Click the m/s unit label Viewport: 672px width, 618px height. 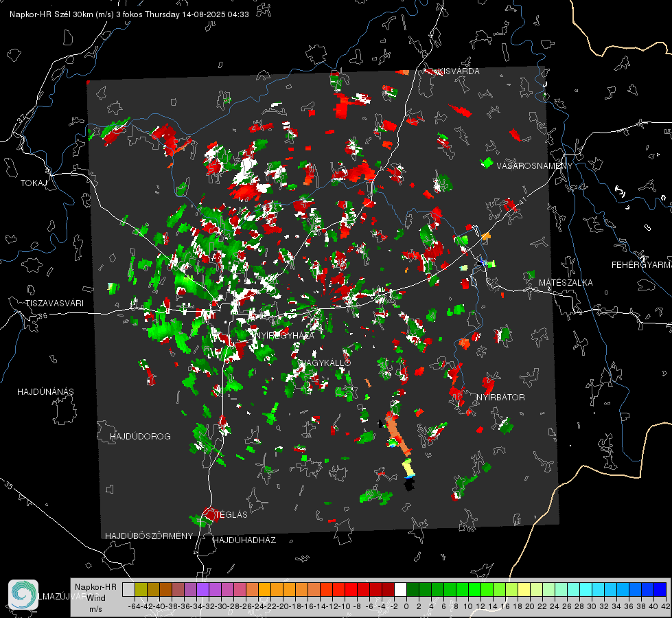pos(95,609)
